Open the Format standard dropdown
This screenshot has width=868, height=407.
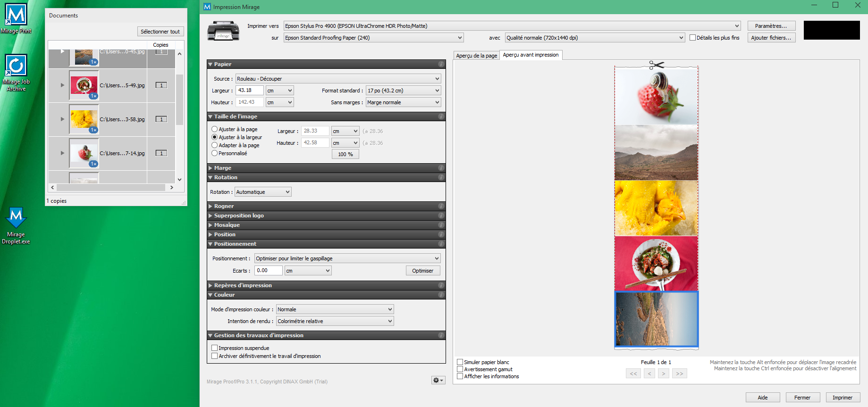(404, 91)
